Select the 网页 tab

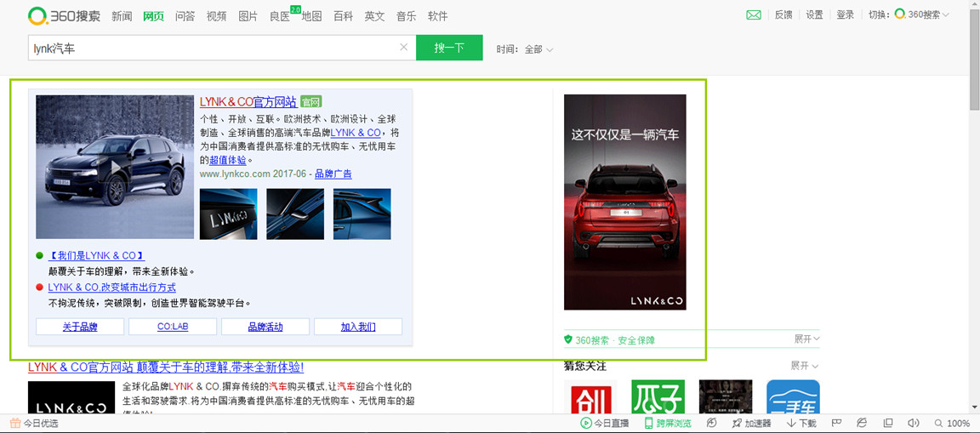click(x=153, y=16)
